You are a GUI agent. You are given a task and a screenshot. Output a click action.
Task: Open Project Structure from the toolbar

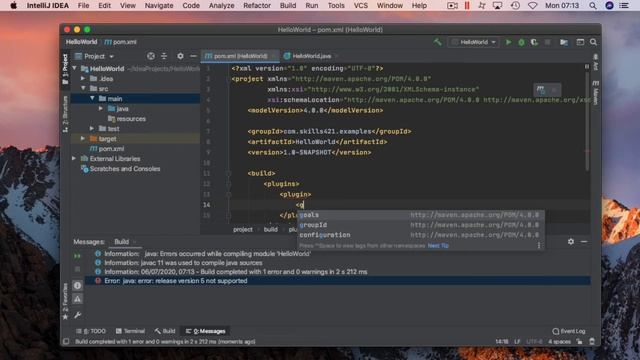564,42
